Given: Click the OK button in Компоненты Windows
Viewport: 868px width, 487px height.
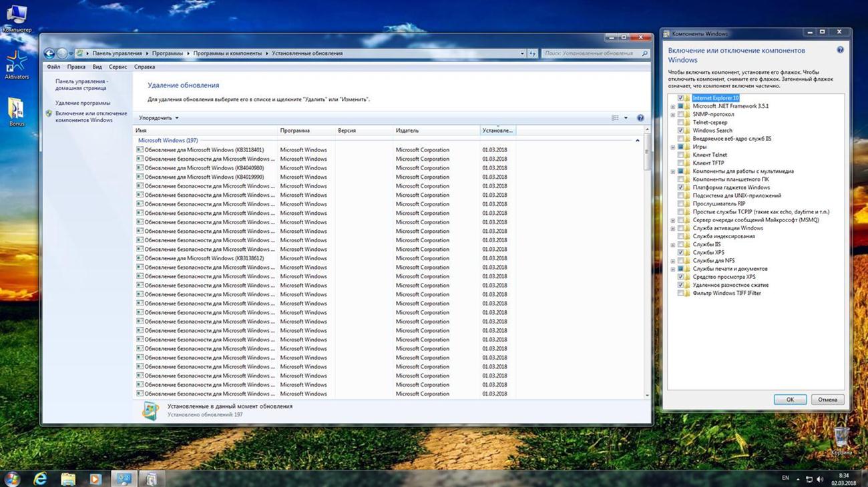Looking at the screenshot, I should (790, 400).
